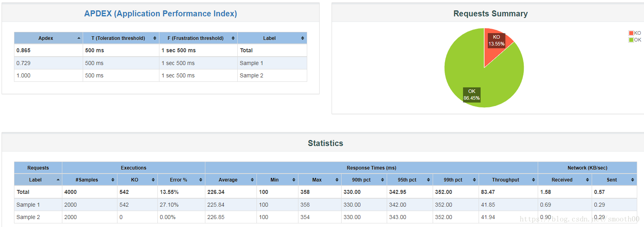Select Sample 2 error rate 0.00%
The height and width of the screenshot is (227, 644).
[x=168, y=217]
